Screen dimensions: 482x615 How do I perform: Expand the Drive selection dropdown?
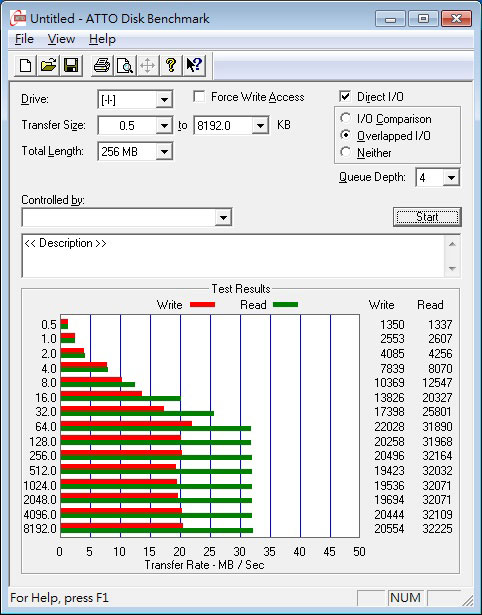pyautogui.click(x=164, y=100)
